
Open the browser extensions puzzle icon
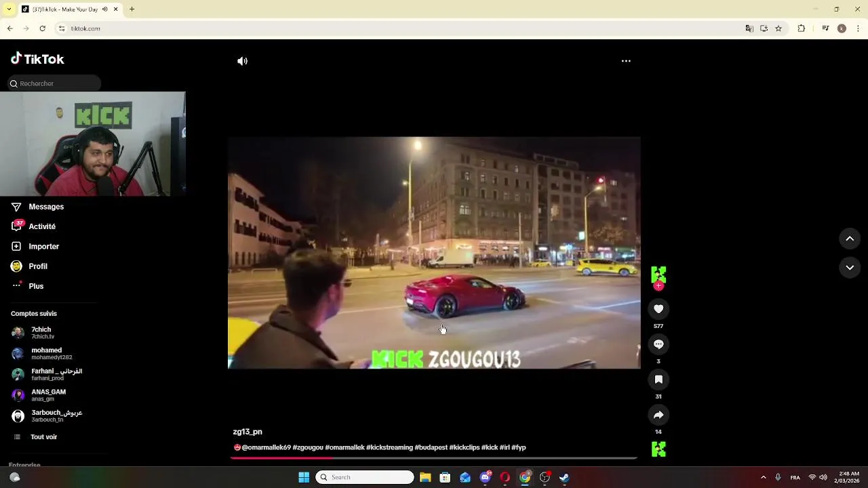(x=801, y=28)
